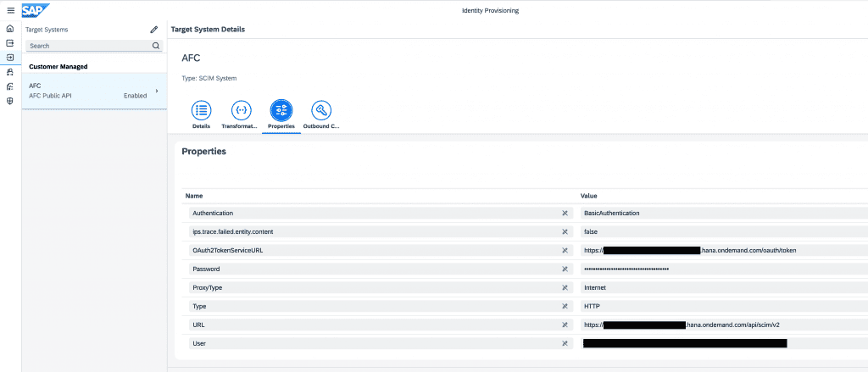Delete the User property
The width and height of the screenshot is (868, 372).
click(565, 344)
